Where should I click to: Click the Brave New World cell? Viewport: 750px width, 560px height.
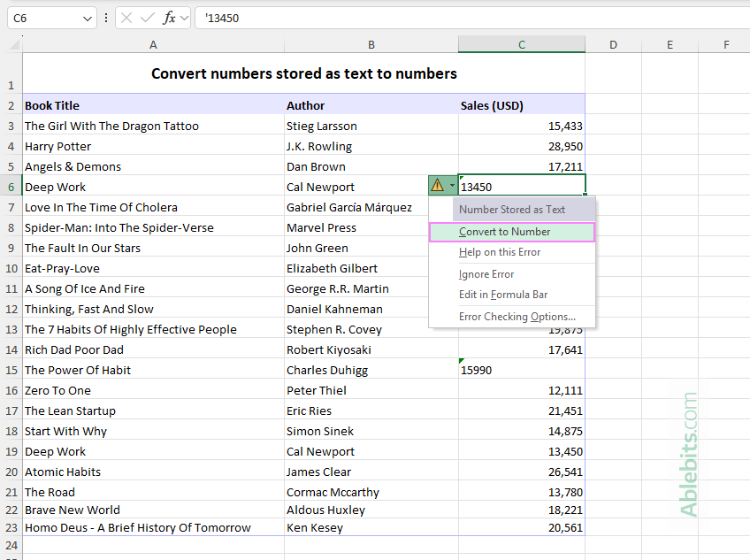[x=153, y=510]
